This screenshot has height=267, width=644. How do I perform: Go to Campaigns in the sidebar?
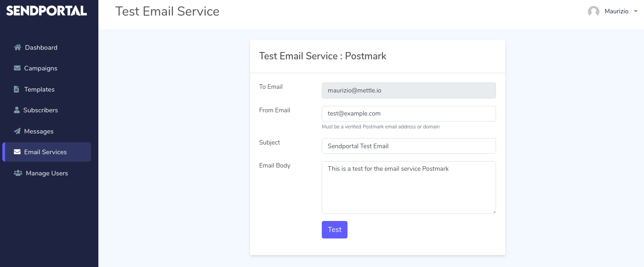pos(47,68)
